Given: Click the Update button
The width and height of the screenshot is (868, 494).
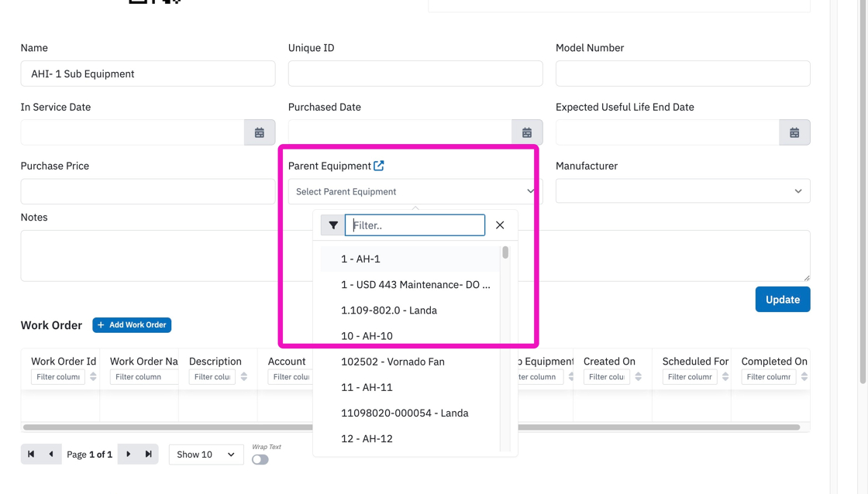Looking at the screenshot, I should [783, 300].
